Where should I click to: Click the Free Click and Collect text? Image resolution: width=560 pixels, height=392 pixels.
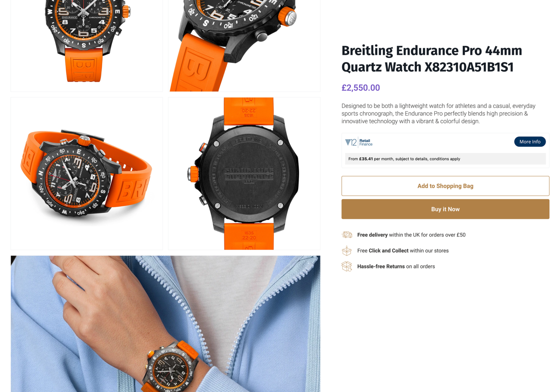coord(403,251)
